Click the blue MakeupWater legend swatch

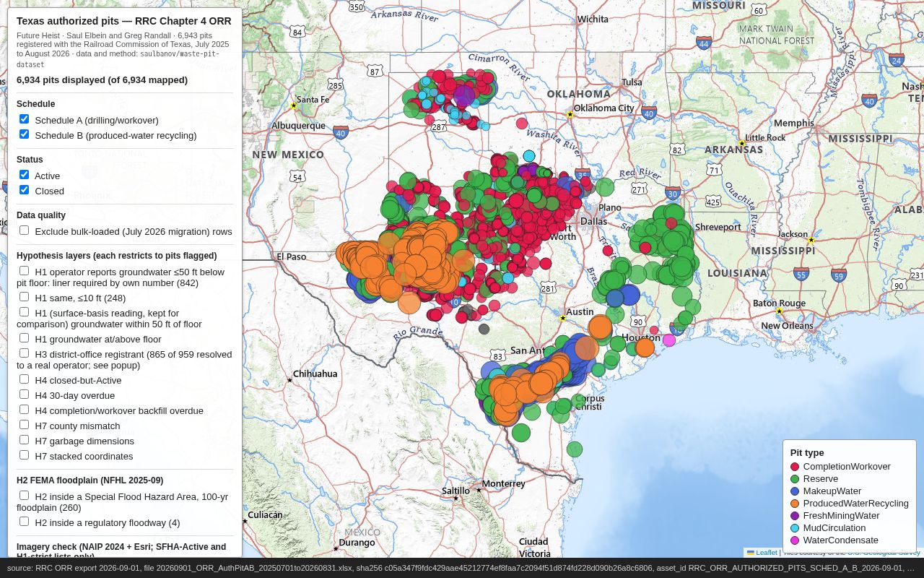pyautogui.click(x=795, y=491)
